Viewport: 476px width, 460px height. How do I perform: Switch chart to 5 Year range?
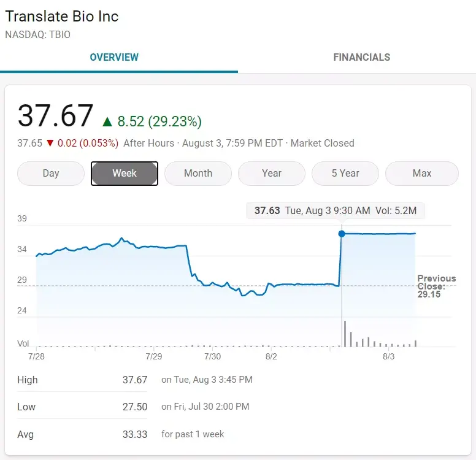(x=345, y=174)
